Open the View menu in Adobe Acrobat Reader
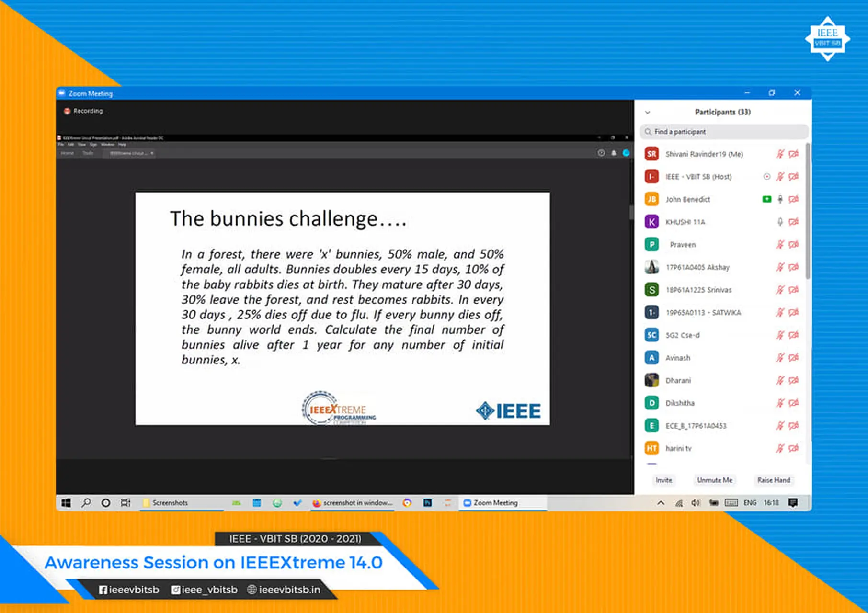The image size is (868, 613). [x=81, y=144]
